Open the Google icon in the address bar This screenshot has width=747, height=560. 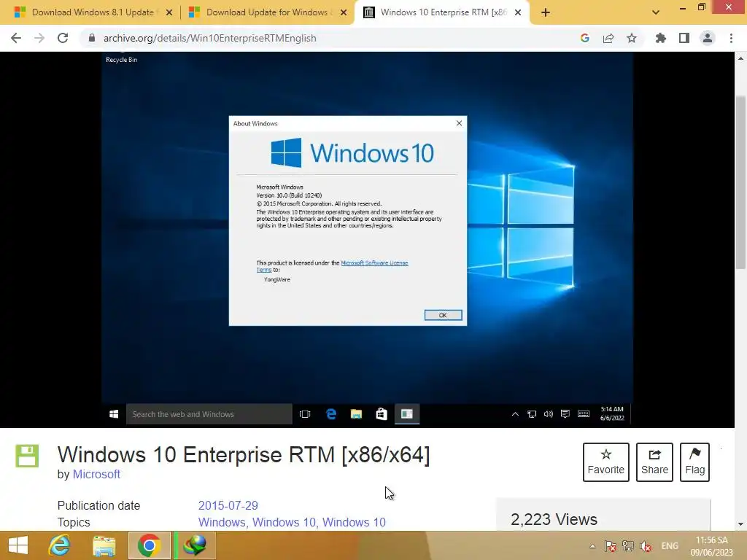(x=585, y=38)
